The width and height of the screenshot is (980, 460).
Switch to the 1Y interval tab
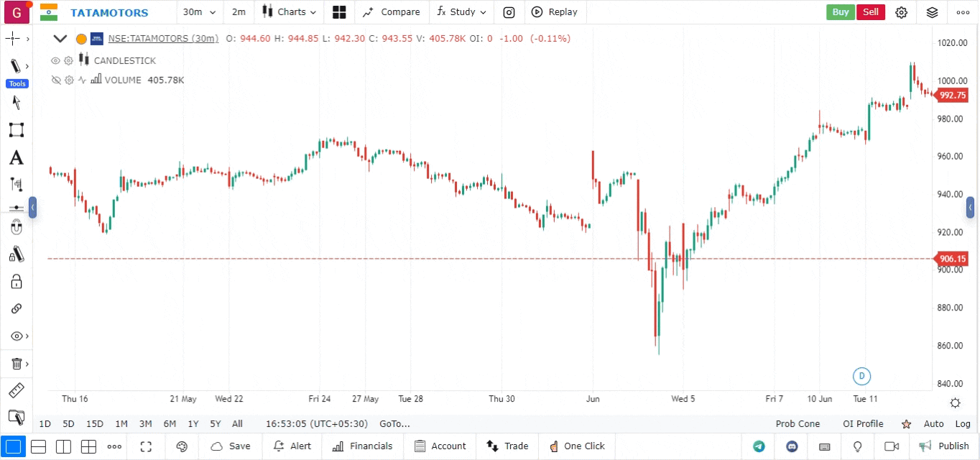tap(193, 424)
